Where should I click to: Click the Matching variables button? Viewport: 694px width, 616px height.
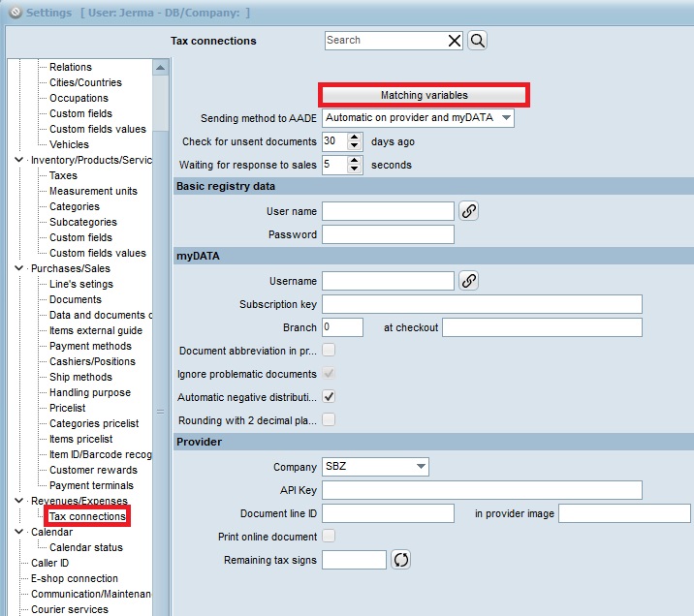coord(424,95)
